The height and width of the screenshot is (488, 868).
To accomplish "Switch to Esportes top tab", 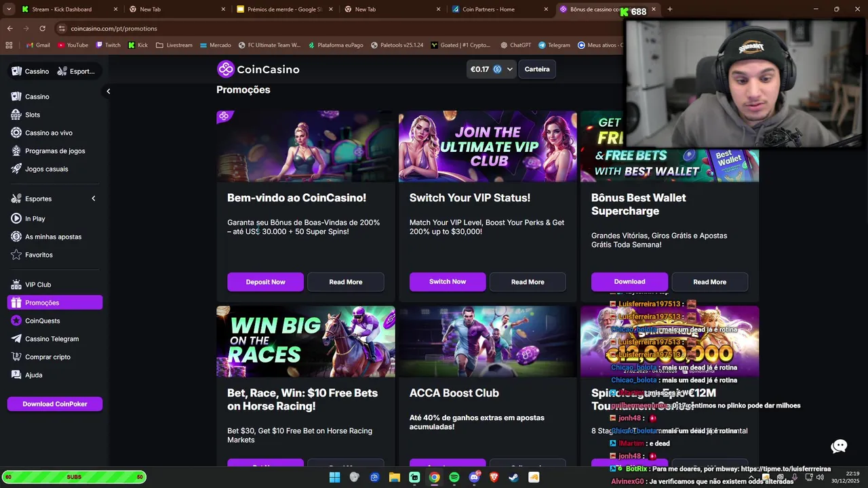I will 77,71.
